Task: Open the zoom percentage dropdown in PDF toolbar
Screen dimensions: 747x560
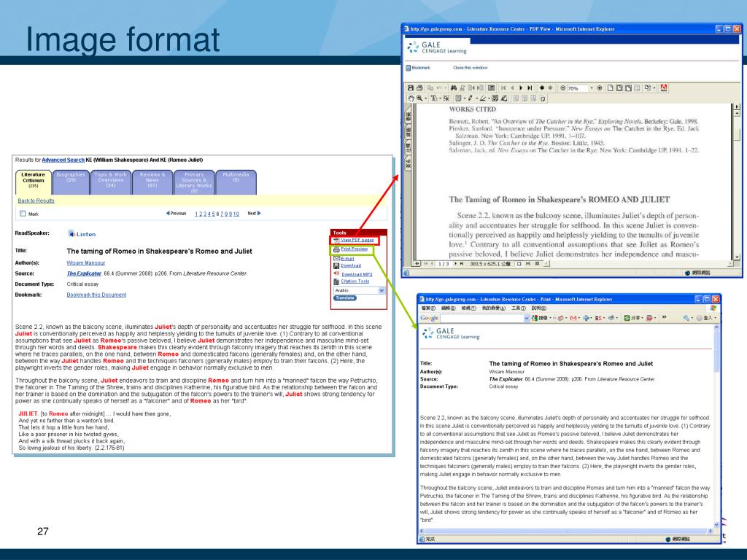Action: pyautogui.click(x=592, y=87)
